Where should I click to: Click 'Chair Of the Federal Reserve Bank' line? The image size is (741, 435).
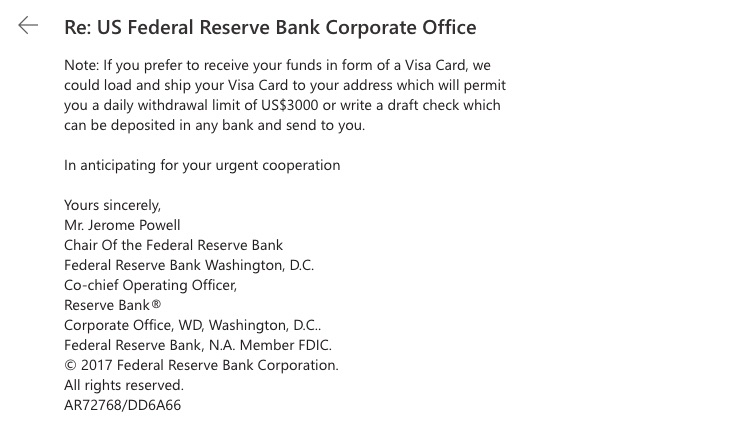[173, 245]
